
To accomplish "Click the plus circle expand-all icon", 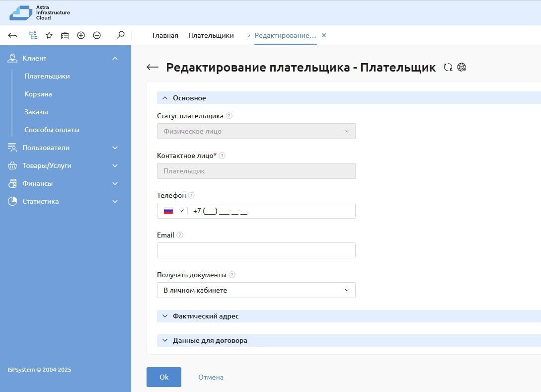I will click(x=81, y=35).
